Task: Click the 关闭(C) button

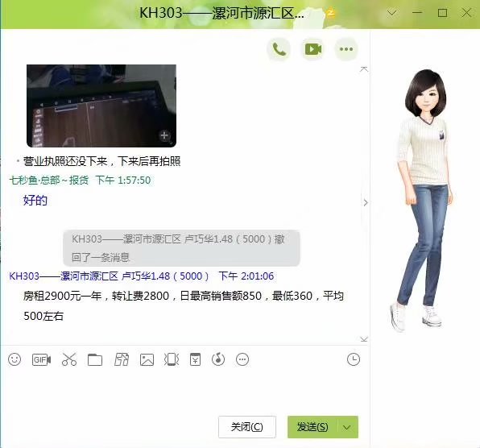Action: pos(247,427)
